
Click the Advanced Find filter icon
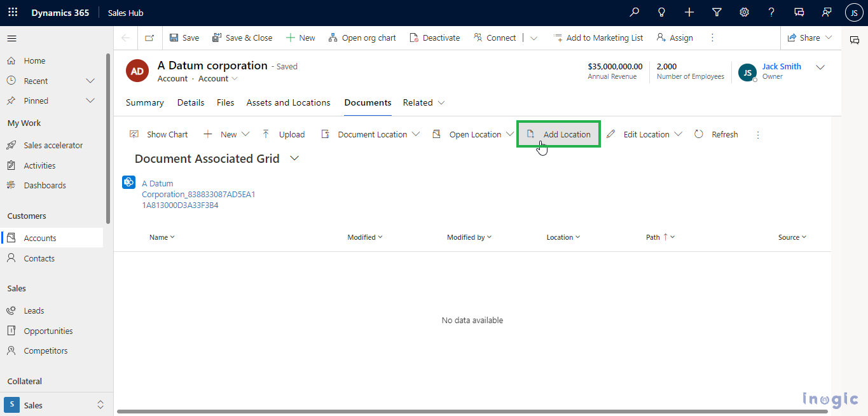coord(717,13)
